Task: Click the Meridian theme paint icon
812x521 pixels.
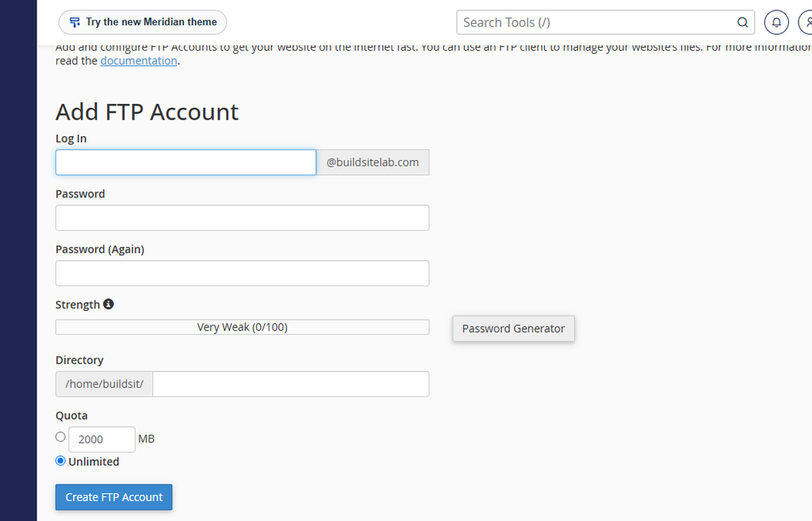Action: (x=75, y=22)
